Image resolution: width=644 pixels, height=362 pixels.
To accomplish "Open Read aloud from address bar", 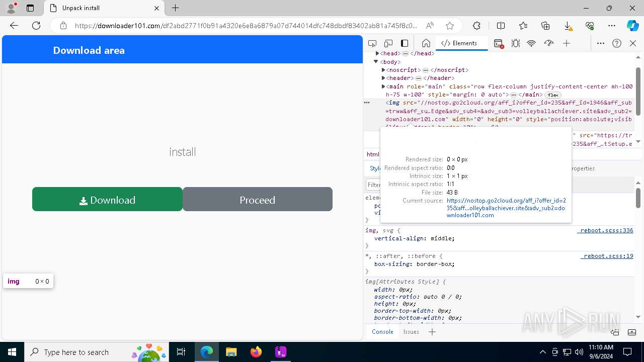I will 430,26.
